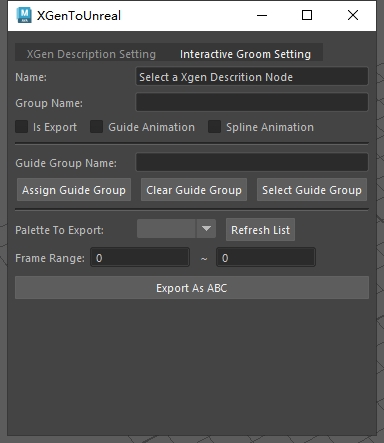Click the Guide Group Name label
This screenshot has height=443, width=384.
tap(66, 163)
